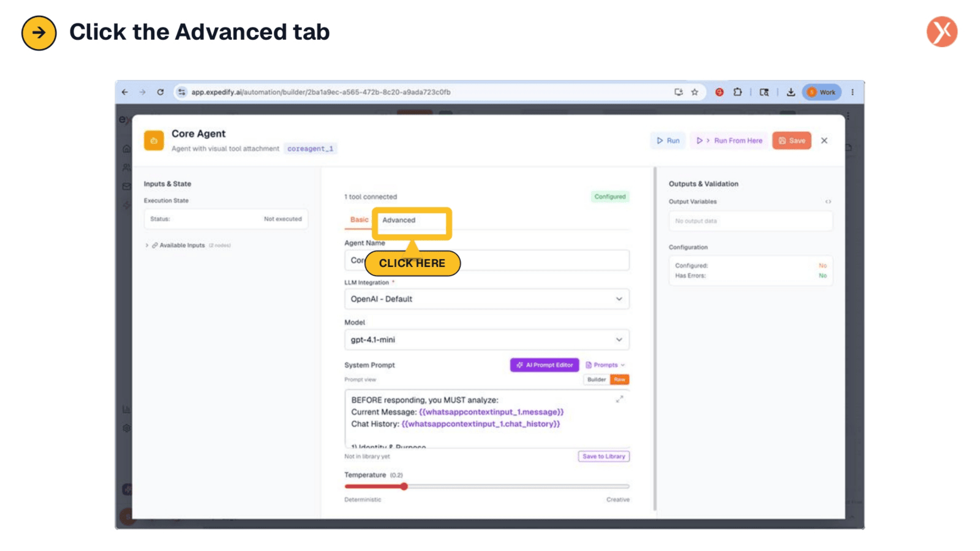The width and height of the screenshot is (980, 551).
Task: Click the Configured status badge
Action: pos(610,197)
